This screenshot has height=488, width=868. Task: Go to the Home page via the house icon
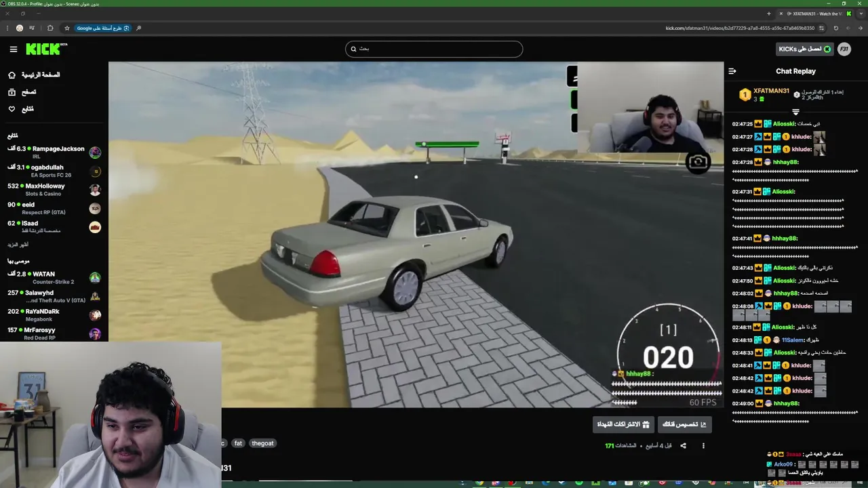(12, 75)
